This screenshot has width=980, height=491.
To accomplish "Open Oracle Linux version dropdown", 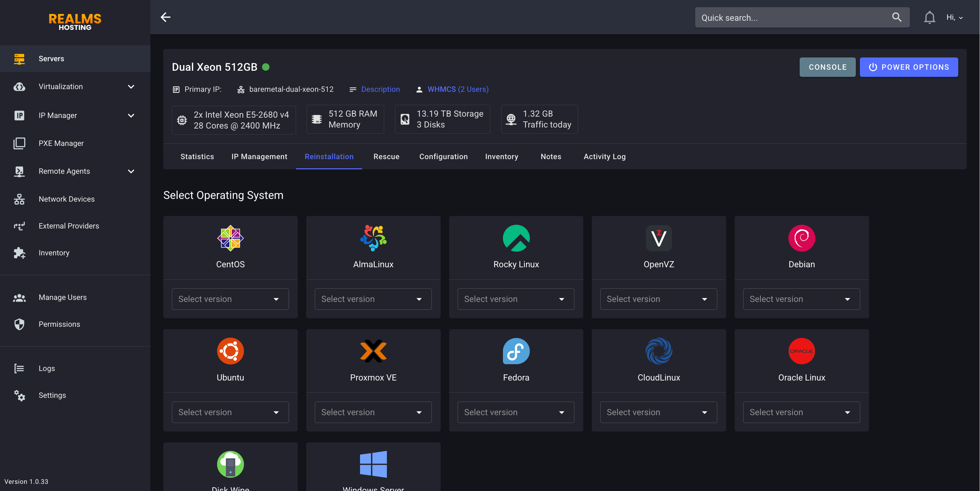I will 801,412.
